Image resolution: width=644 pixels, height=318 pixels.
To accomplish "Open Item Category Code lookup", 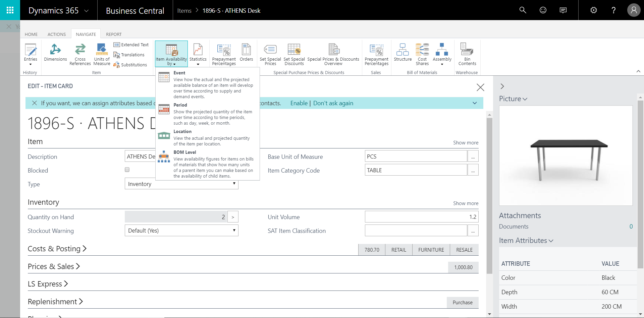I will (473, 170).
